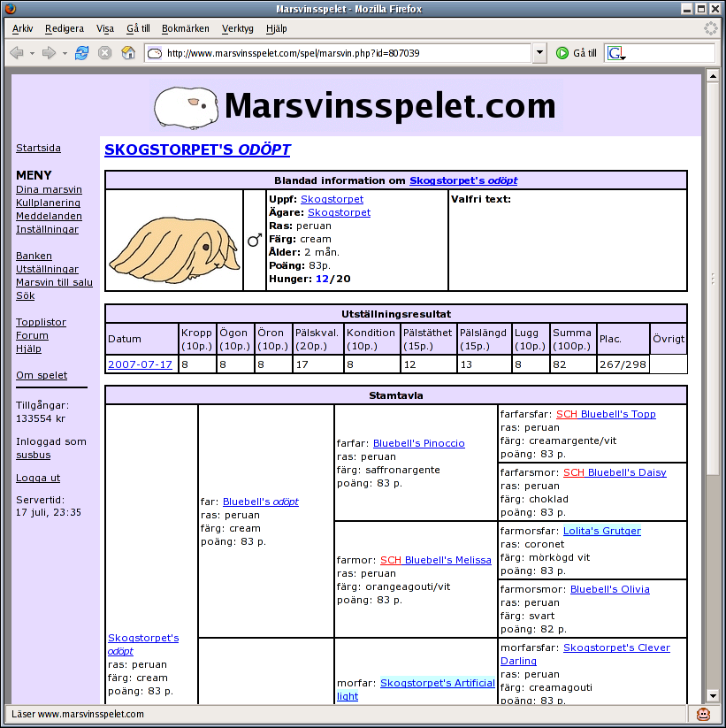Click the Google search engine icon
This screenshot has height=728, width=726.
616,53
